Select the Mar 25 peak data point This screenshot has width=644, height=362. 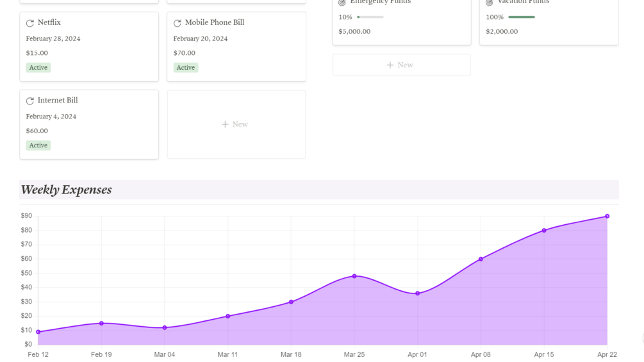[354, 276]
